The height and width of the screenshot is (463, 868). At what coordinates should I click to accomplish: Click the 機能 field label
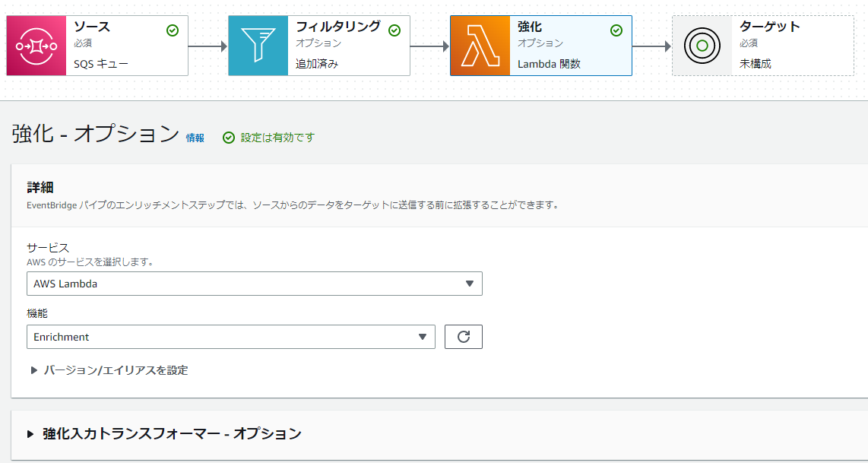[37, 313]
